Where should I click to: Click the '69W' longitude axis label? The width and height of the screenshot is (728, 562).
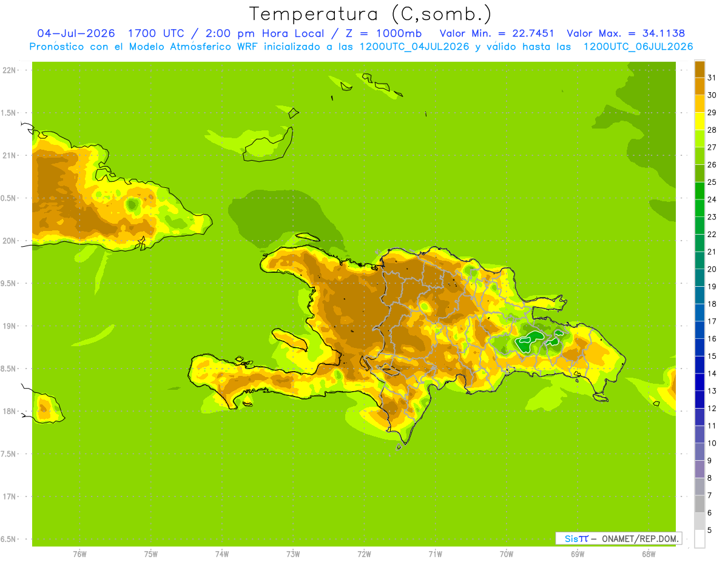coord(578,554)
